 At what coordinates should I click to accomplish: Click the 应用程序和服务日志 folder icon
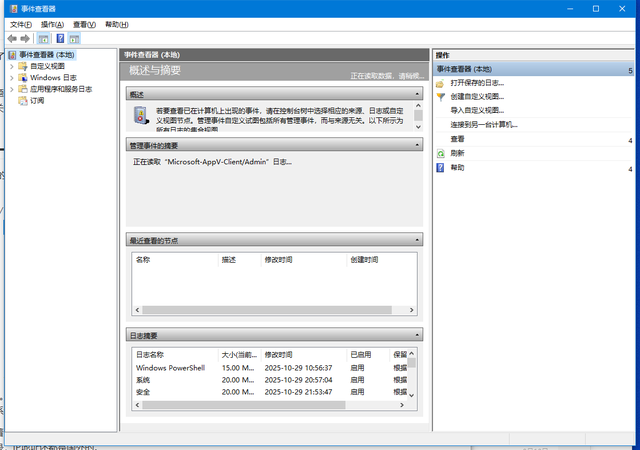(23, 89)
